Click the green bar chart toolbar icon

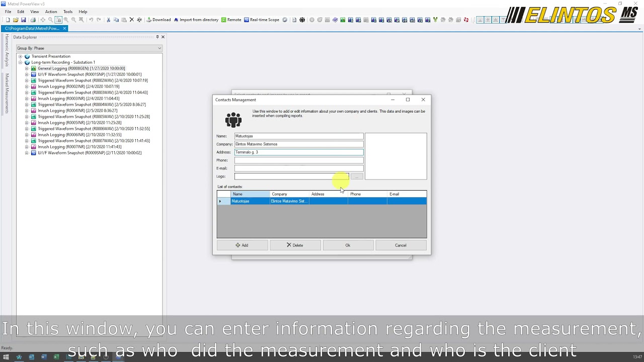pos(343,20)
